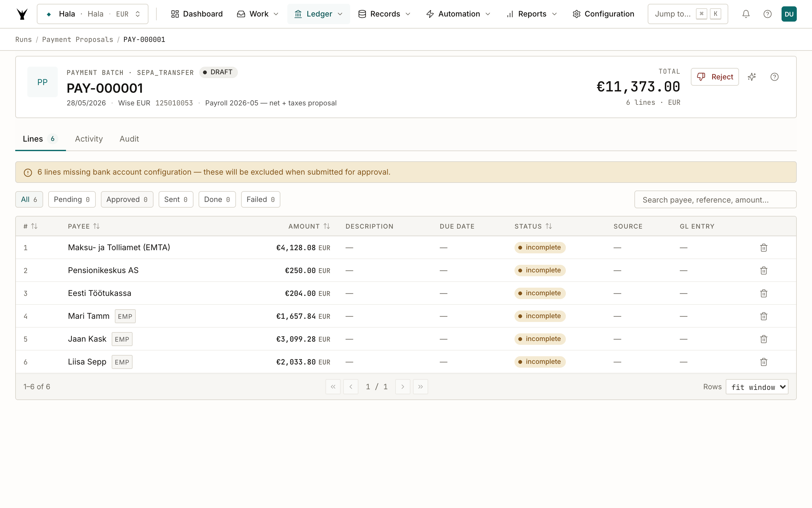
Task: Filter lines by Done
Action: pos(217,200)
